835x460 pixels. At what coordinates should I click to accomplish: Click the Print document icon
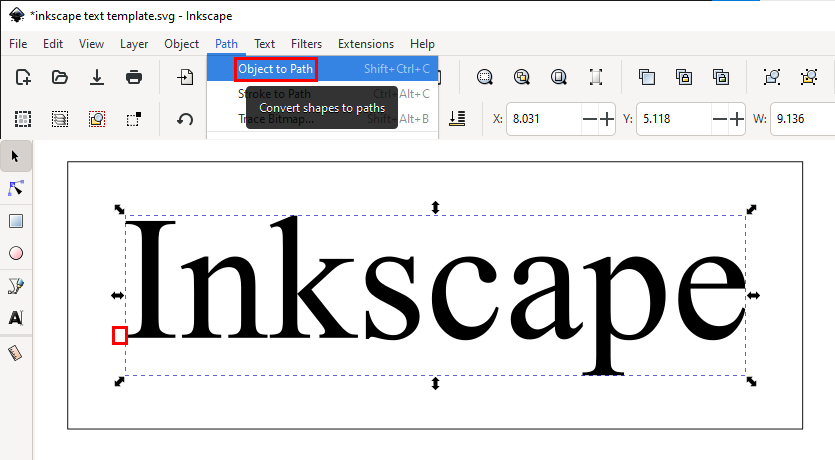tap(134, 77)
